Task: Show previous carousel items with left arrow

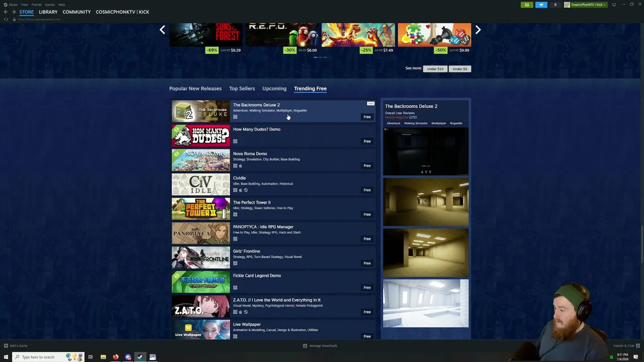Action: [x=162, y=30]
